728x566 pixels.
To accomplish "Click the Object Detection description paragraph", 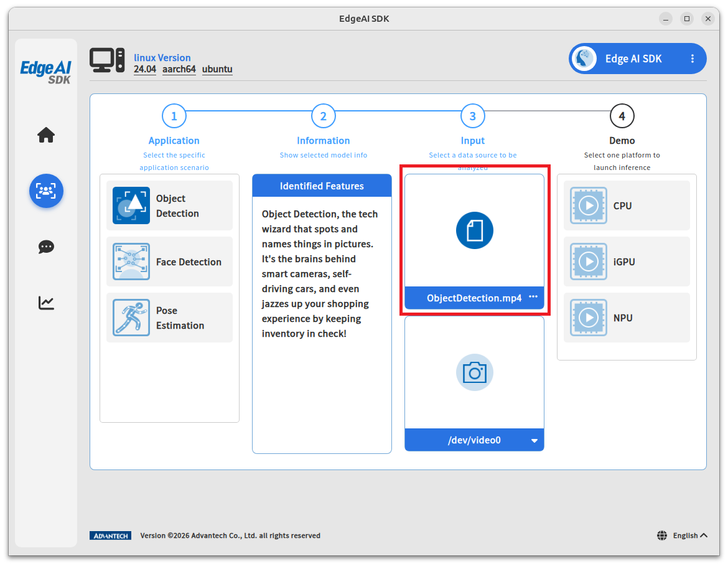I will click(320, 274).
